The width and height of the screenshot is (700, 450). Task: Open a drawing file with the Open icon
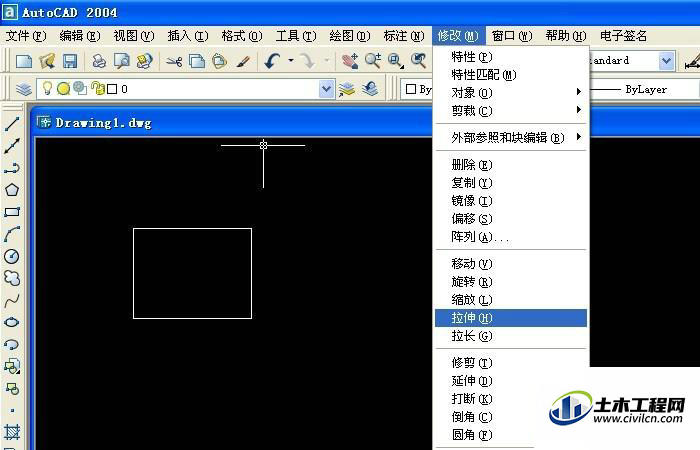tap(47, 61)
